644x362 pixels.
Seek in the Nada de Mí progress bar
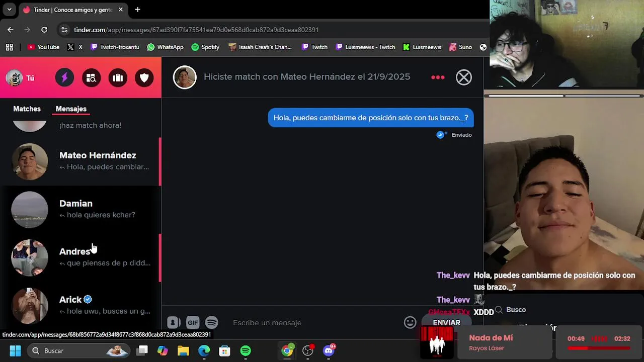point(599,348)
